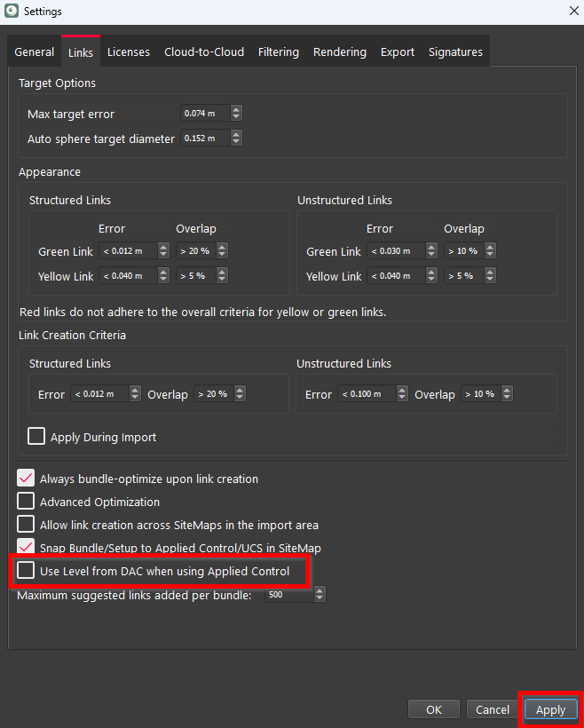The height and width of the screenshot is (728, 584).
Task: Enable Use Level from DAC checkbox
Action: click(x=26, y=571)
